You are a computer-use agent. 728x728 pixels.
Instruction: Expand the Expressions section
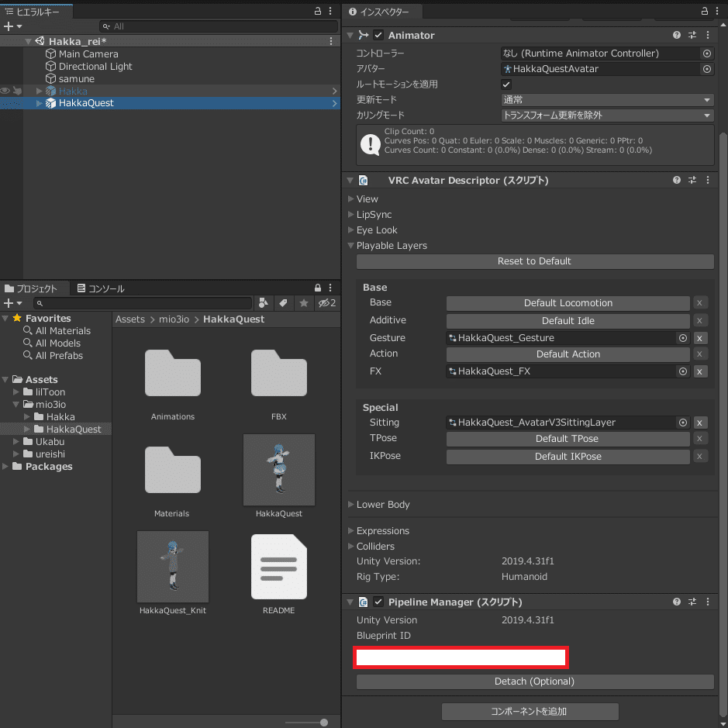pyautogui.click(x=351, y=530)
